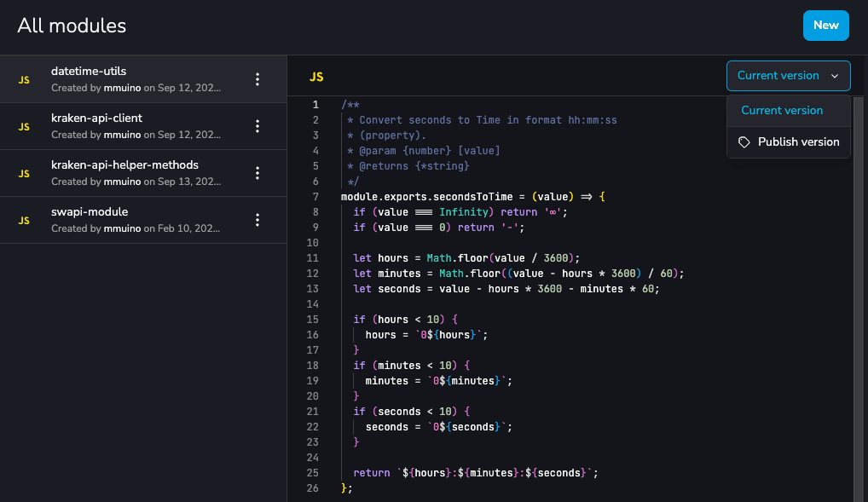Viewport: 868px width, 502px height.
Task: Click the 'if (value === Infinity)' line
Action: (x=460, y=212)
